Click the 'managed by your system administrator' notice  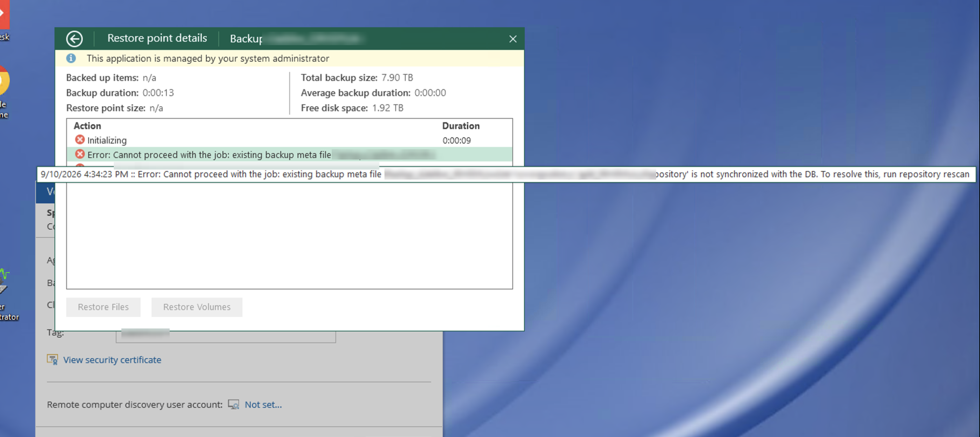coord(208,59)
